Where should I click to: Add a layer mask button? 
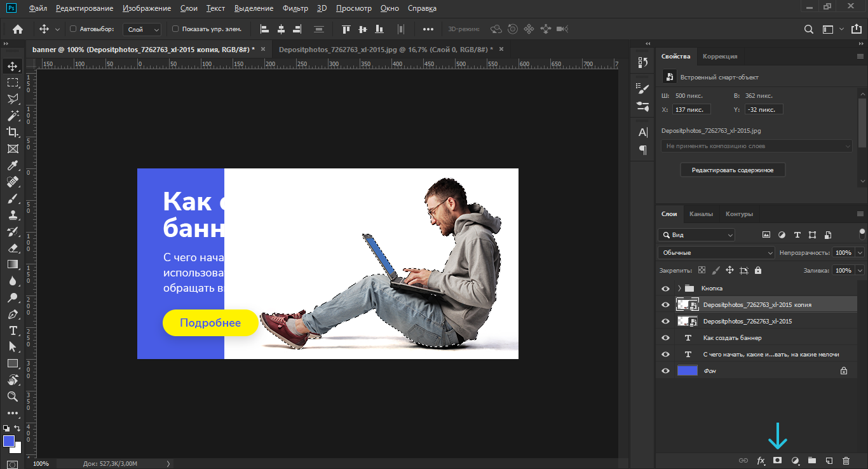point(777,460)
